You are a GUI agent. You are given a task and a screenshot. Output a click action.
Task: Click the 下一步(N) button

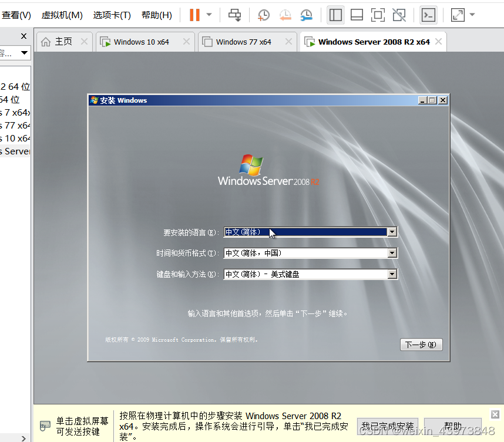coord(421,345)
